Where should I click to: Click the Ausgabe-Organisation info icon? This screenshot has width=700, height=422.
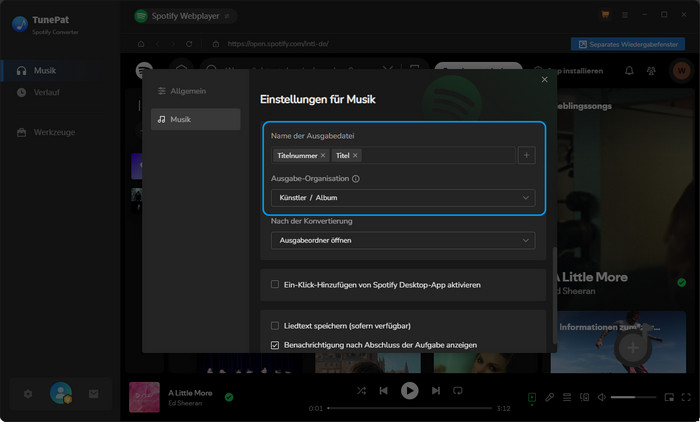tap(356, 179)
